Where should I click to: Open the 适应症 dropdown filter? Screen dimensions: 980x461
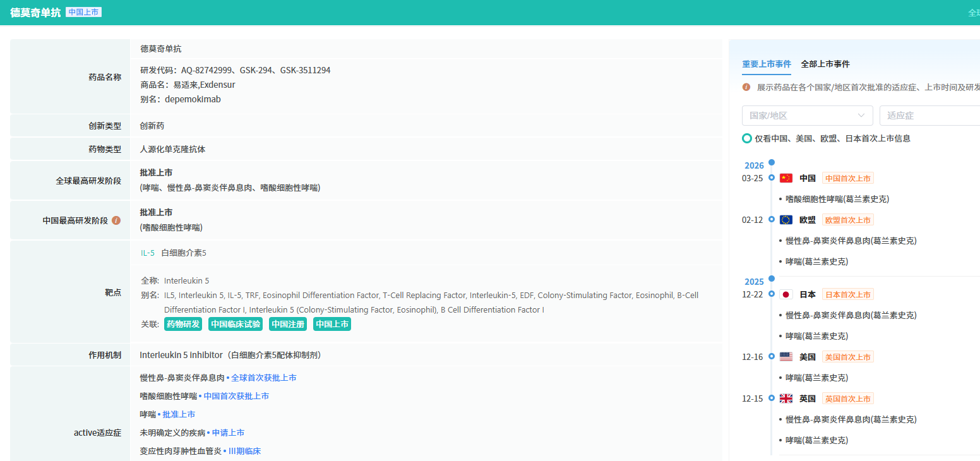(929, 116)
